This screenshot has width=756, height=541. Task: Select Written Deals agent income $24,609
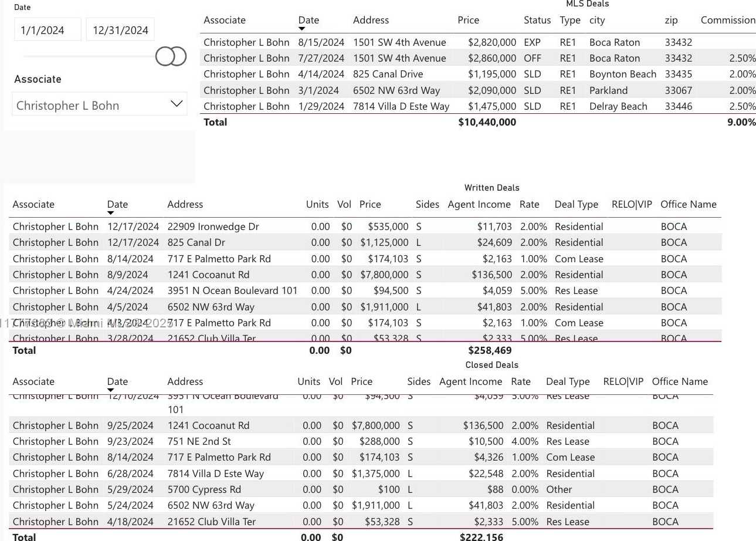tap(494, 242)
